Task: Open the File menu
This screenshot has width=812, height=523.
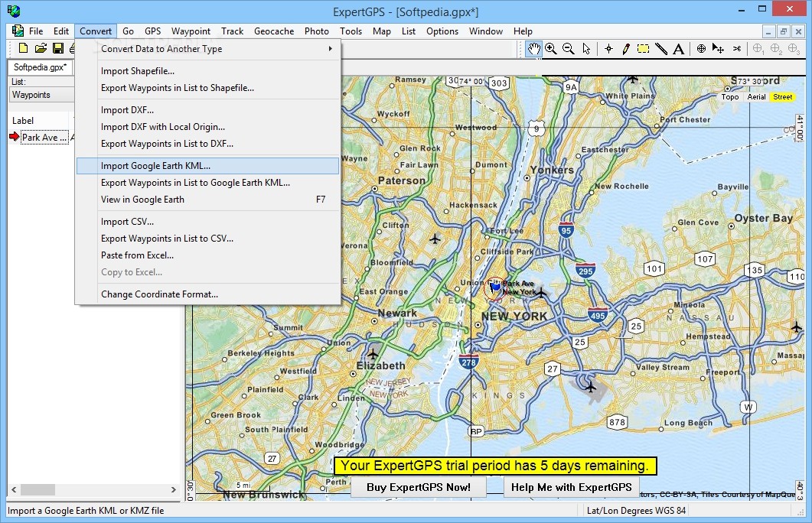Action: point(36,31)
